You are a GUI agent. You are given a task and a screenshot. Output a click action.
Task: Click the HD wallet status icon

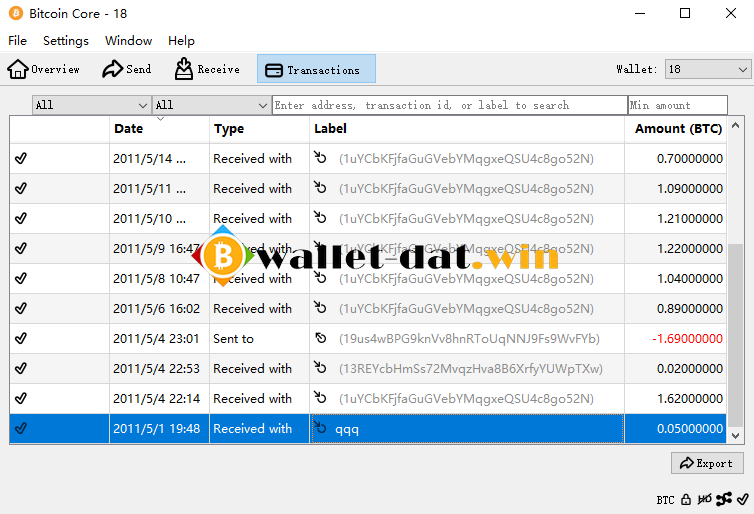click(x=704, y=500)
